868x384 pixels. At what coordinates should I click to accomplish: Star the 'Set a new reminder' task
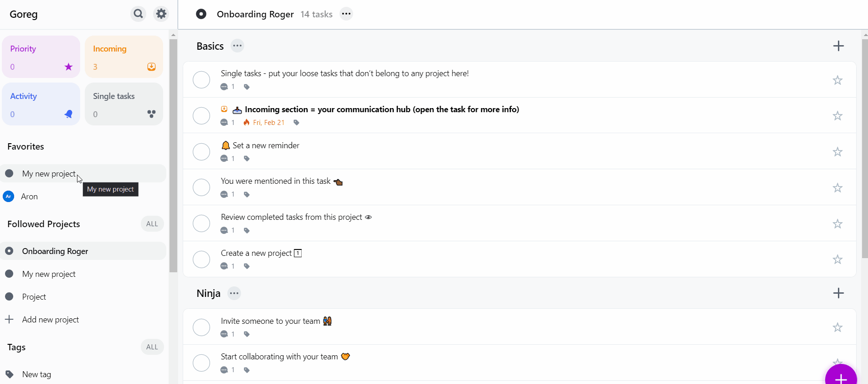pos(837,152)
